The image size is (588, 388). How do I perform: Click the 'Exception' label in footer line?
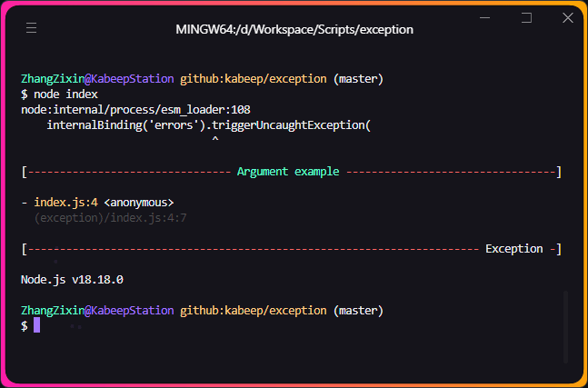514,249
